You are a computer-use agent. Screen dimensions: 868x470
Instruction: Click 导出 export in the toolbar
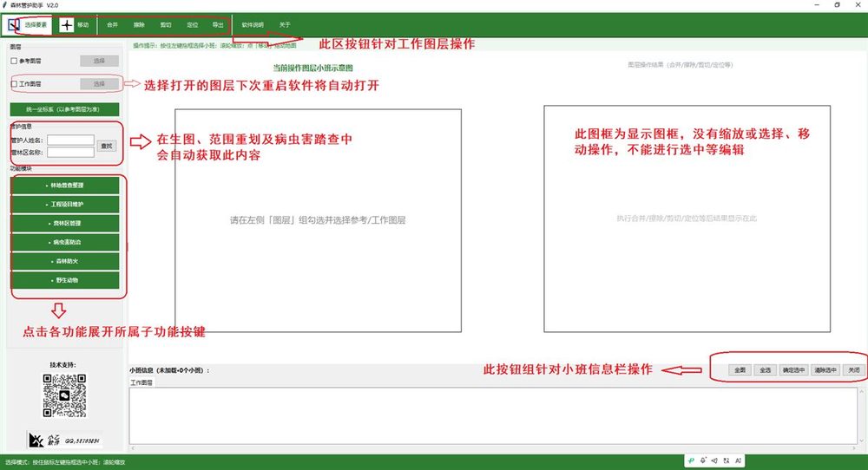coord(218,25)
